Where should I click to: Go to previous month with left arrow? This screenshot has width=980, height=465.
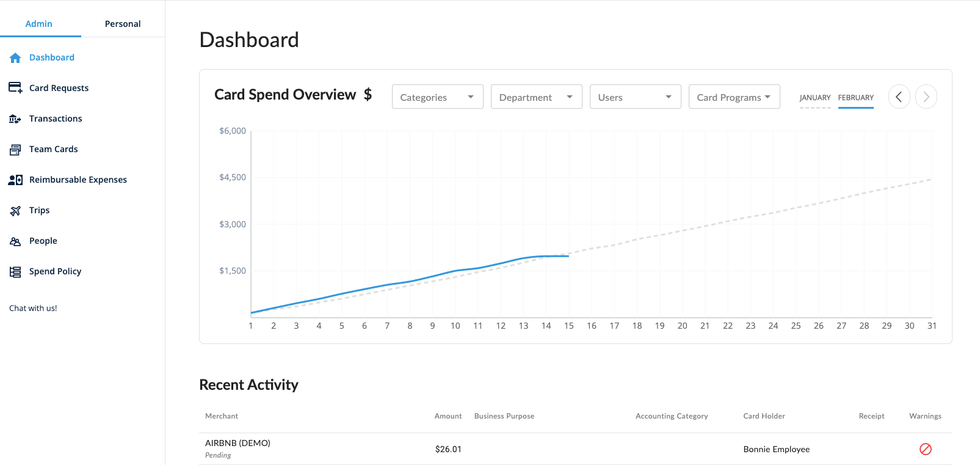[x=899, y=97]
